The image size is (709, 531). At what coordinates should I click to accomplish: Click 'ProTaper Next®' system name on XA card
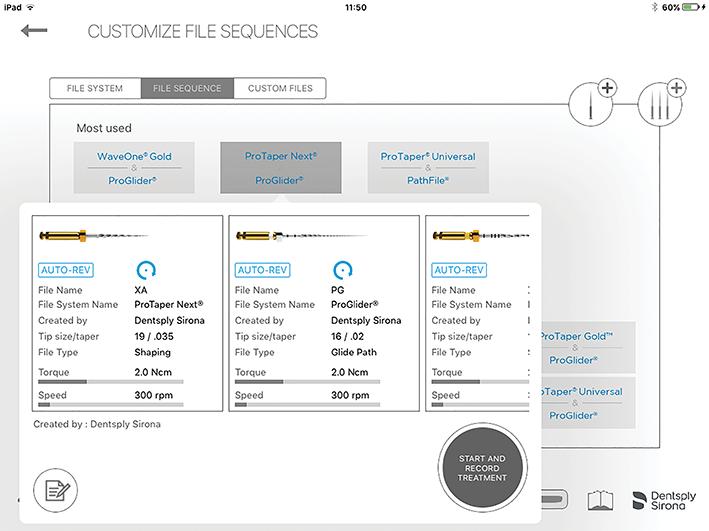click(x=169, y=304)
